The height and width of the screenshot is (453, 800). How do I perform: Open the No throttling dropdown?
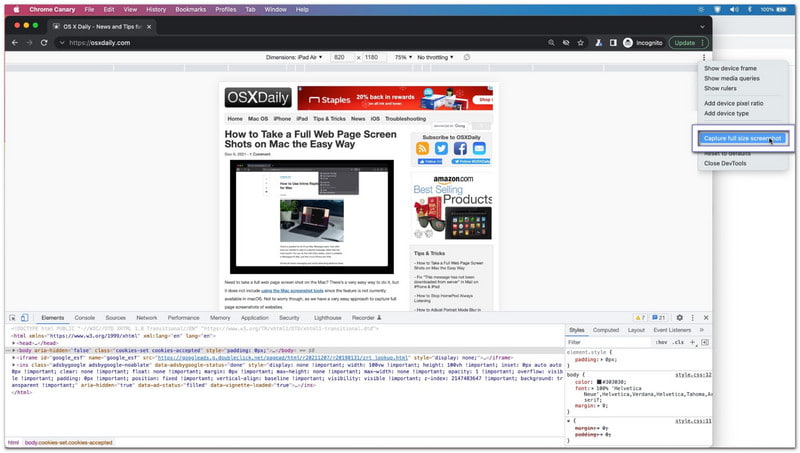pyautogui.click(x=435, y=57)
